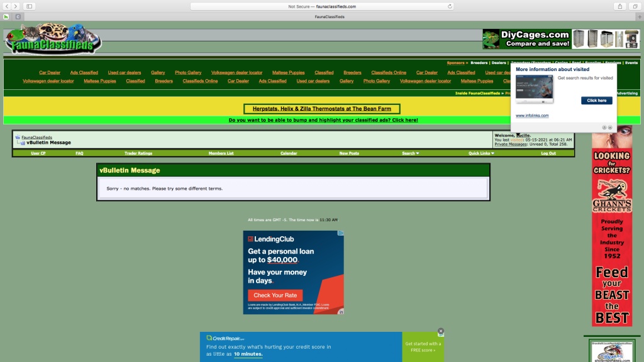Open a new tab with the plus icon
Viewport: 644px width, 362px height.
(x=640, y=17)
